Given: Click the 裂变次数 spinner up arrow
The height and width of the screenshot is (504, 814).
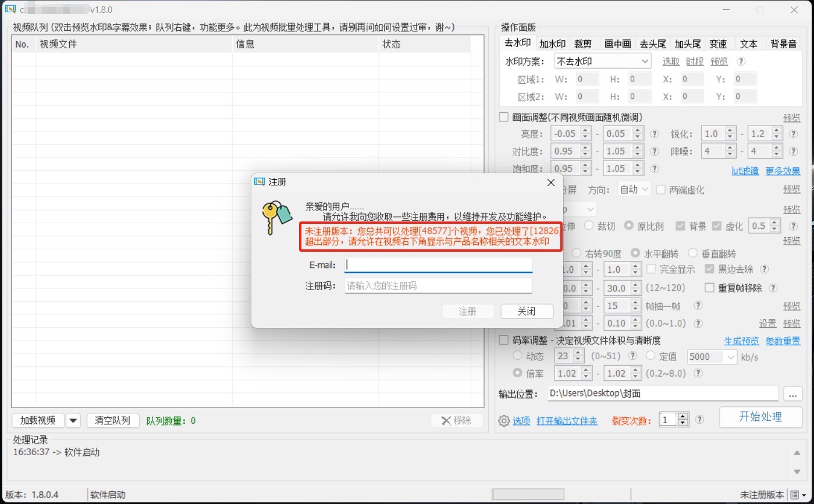Looking at the screenshot, I should tap(683, 416).
